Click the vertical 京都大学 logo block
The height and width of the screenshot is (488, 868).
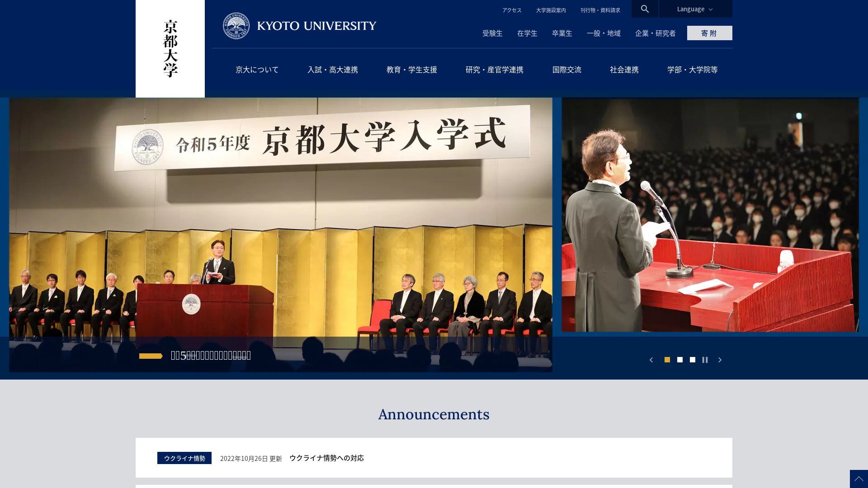click(170, 48)
